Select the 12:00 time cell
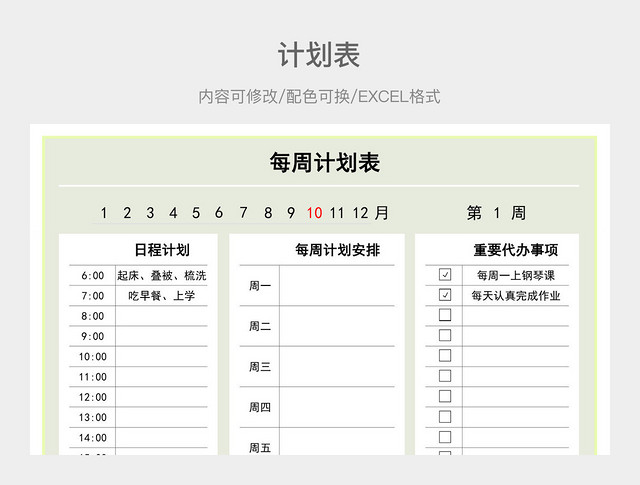The image size is (640, 485). tap(93, 397)
